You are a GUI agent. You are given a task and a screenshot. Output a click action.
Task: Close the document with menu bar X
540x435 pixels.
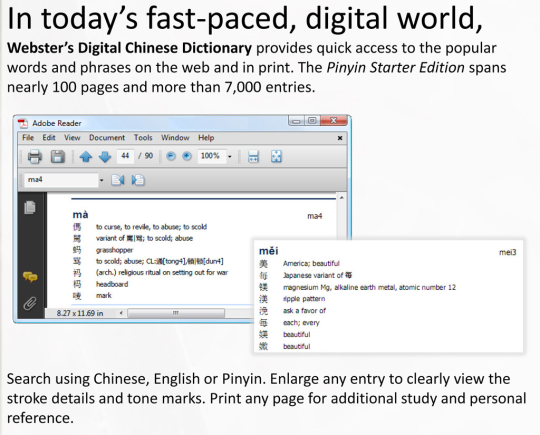[340, 138]
